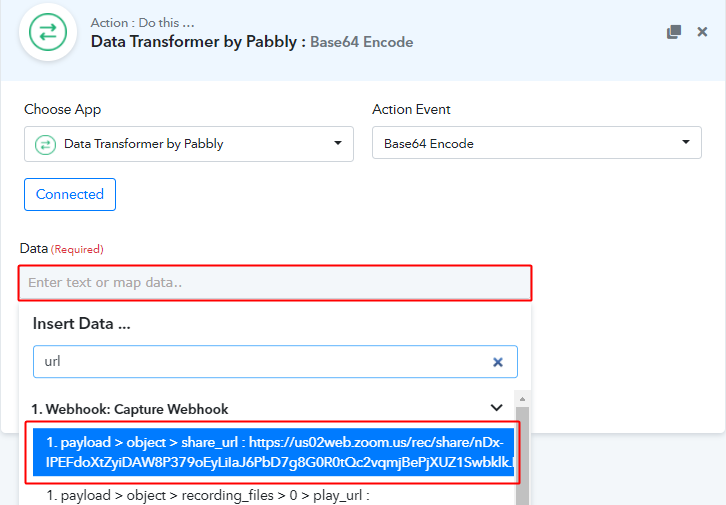Image resolution: width=726 pixels, height=505 pixels.
Task: Click the small Data Transformer icon in Choose App
Action: tap(45, 144)
